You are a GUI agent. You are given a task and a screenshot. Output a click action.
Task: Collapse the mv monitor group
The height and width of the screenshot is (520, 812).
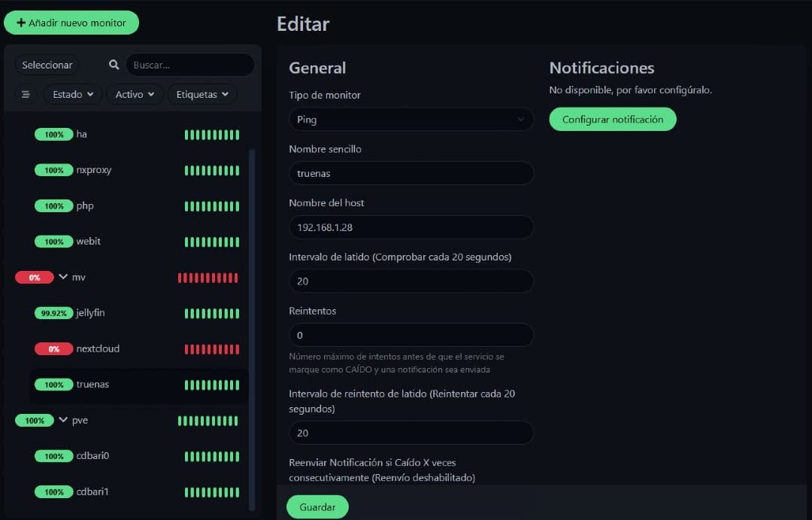coord(63,277)
